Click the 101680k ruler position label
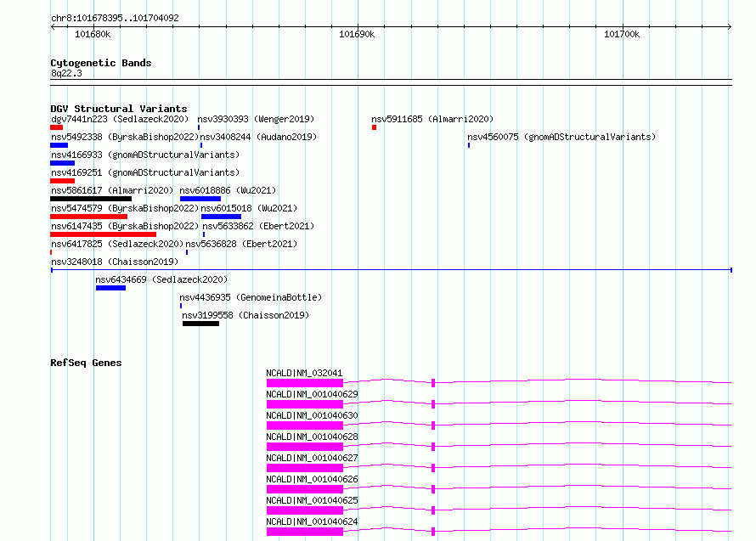This screenshot has width=756, height=541. (x=93, y=34)
